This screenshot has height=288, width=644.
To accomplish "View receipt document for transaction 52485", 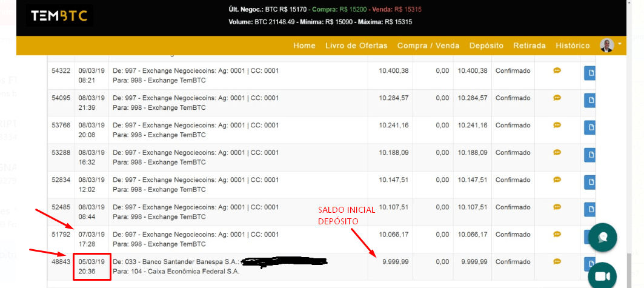I will pyautogui.click(x=590, y=209).
